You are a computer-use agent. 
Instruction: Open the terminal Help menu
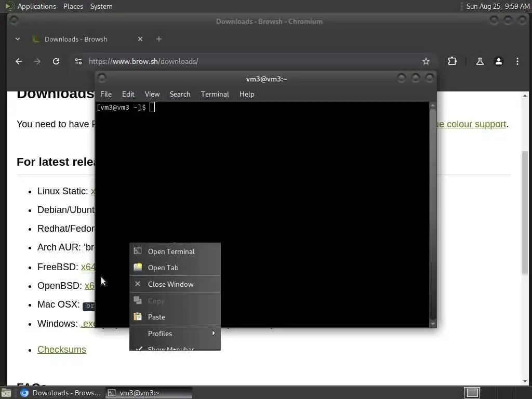tap(247, 95)
